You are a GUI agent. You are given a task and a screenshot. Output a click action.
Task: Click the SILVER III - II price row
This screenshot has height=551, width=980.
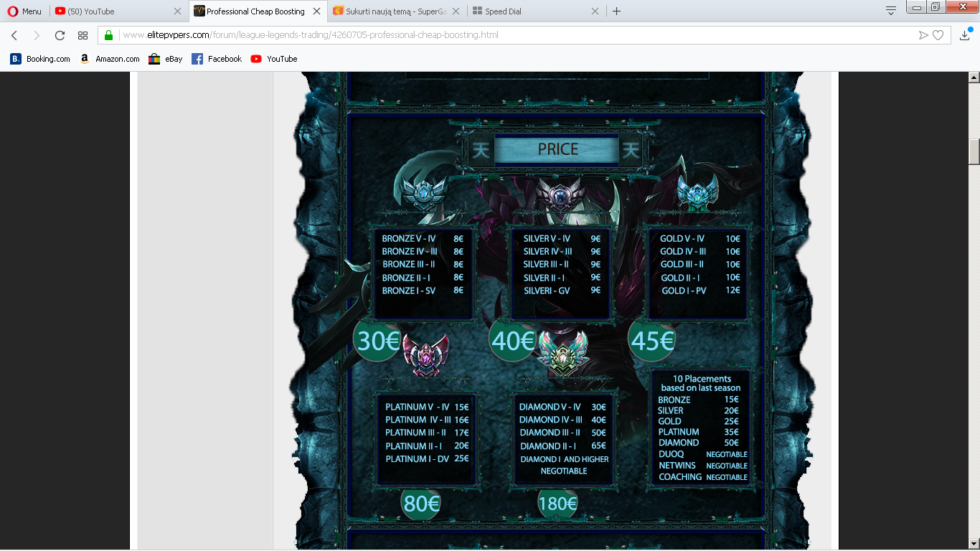coord(562,265)
